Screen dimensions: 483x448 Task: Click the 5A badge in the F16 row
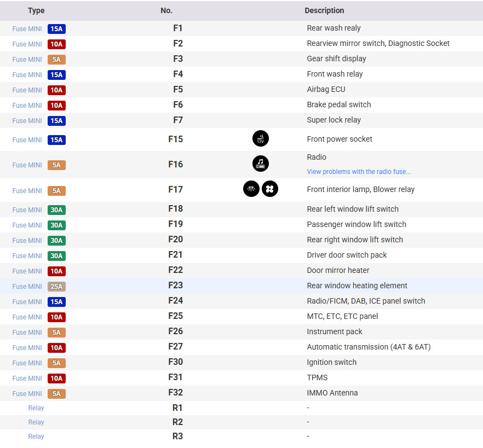click(57, 165)
